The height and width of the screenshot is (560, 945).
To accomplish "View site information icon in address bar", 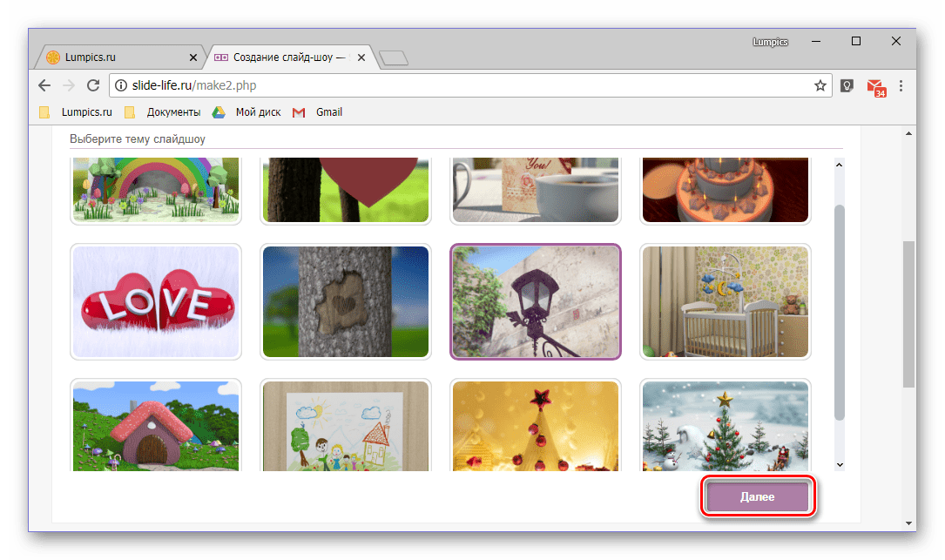I will 121,85.
